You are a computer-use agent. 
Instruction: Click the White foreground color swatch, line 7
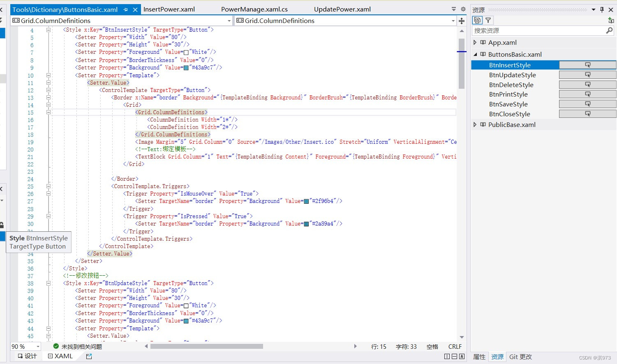pyautogui.click(x=186, y=52)
